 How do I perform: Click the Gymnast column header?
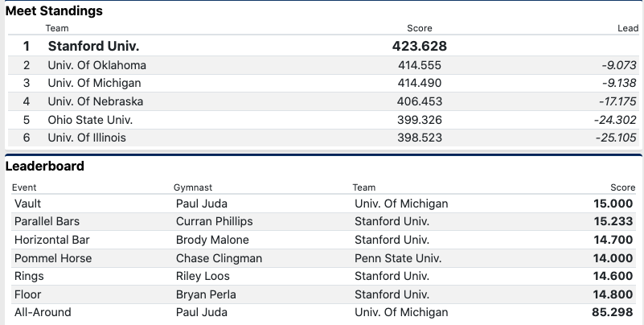[x=192, y=187]
